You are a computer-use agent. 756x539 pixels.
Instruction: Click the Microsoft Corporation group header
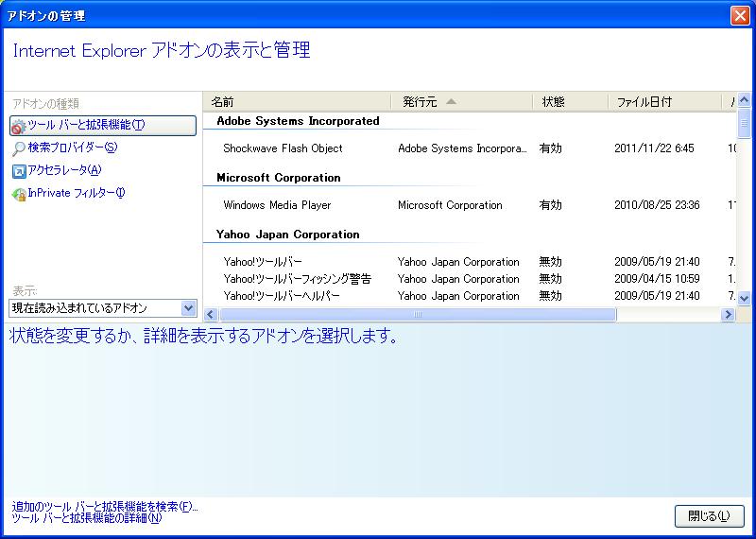tap(279, 178)
